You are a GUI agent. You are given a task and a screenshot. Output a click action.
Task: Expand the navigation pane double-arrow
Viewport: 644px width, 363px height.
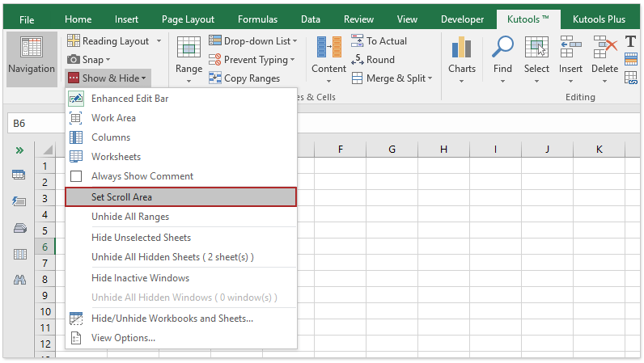tap(19, 150)
